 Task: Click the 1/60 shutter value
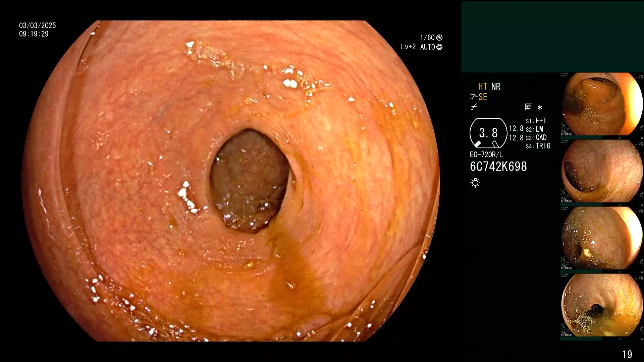click(x=427, y=38)
